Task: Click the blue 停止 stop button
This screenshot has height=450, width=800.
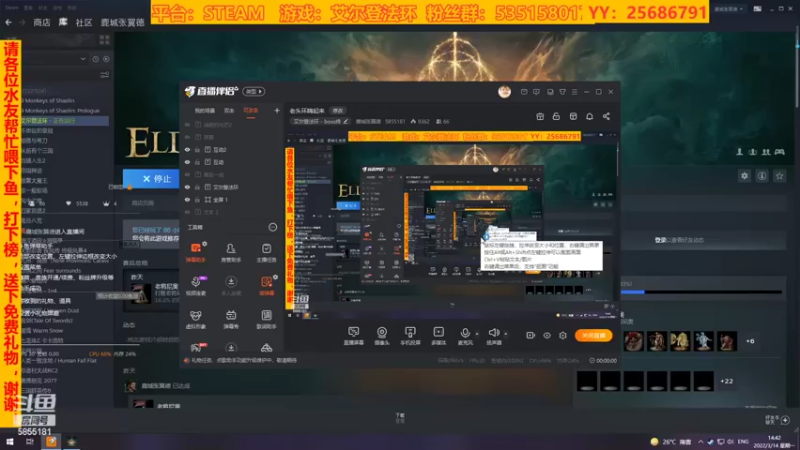Action: click(x=151, y=179)
